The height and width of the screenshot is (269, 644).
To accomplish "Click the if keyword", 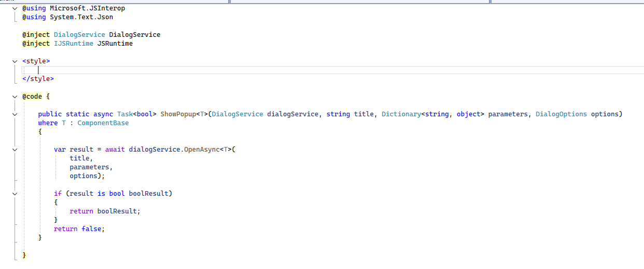I will click(x=58, y=194).
